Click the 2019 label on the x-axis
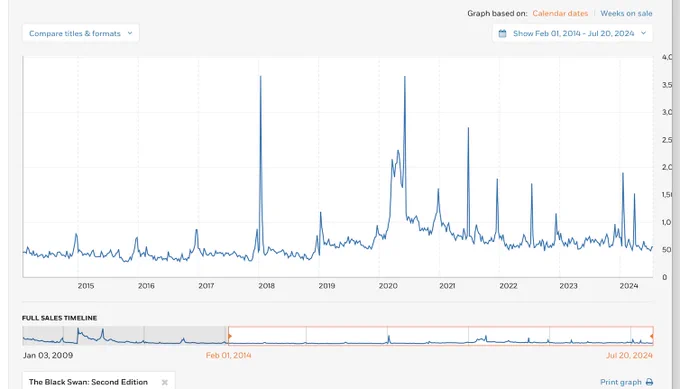Viewport: 680px width, 389px height. (x=327, y=286)
